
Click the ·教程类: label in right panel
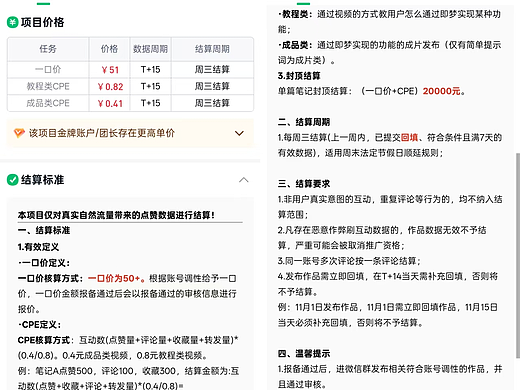click(x=295, y=14)
